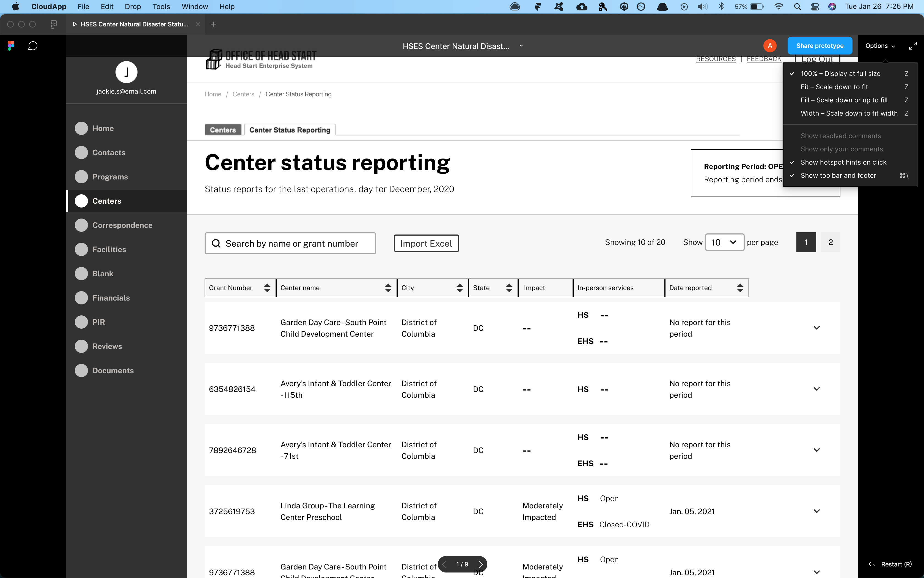
Task: Click the search by name or grant field
Action: pyautogui.click(x=290, y=244)
